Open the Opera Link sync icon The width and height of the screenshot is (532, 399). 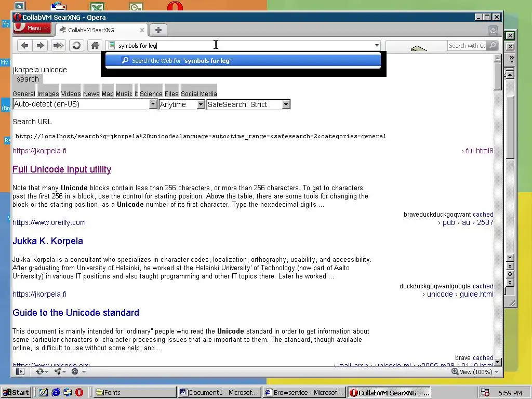[x=39, y=371]
